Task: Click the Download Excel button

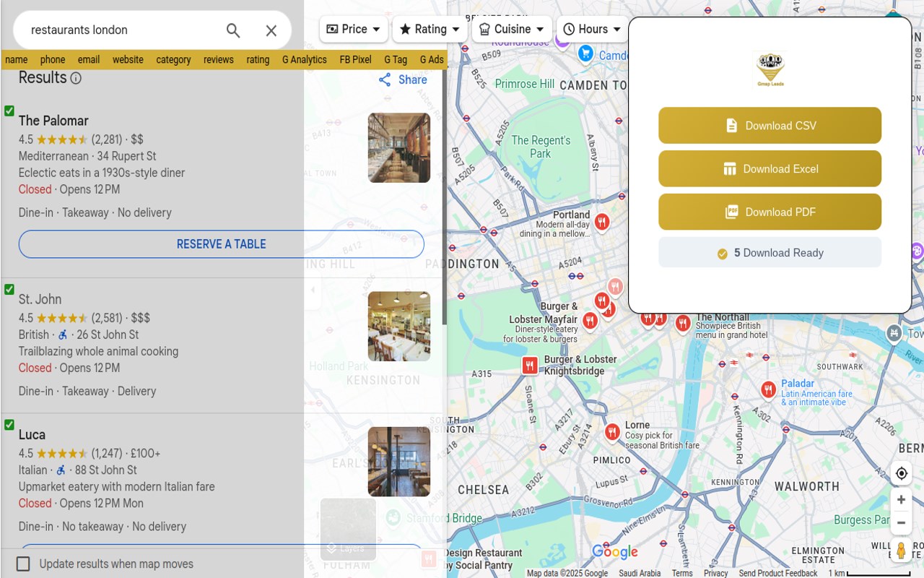Action: point(770,169)
